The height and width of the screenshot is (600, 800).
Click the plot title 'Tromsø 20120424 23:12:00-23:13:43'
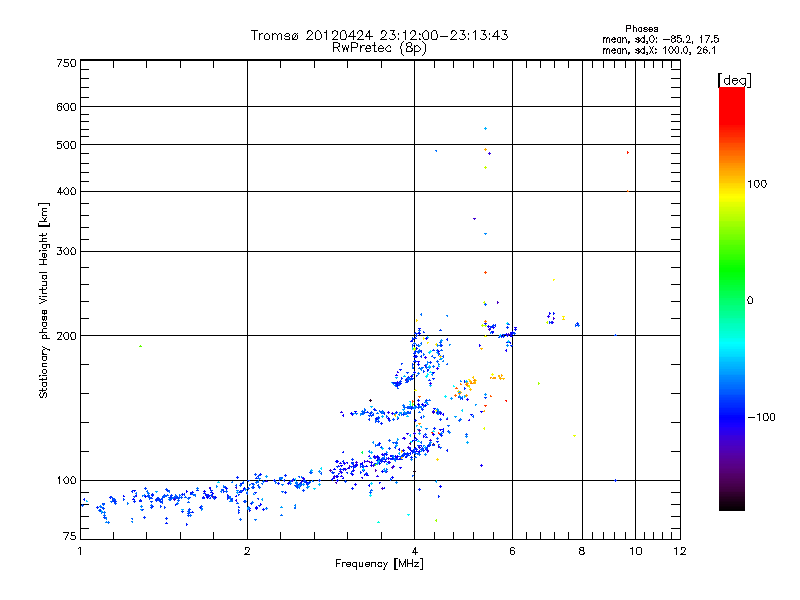coord(380,35)
